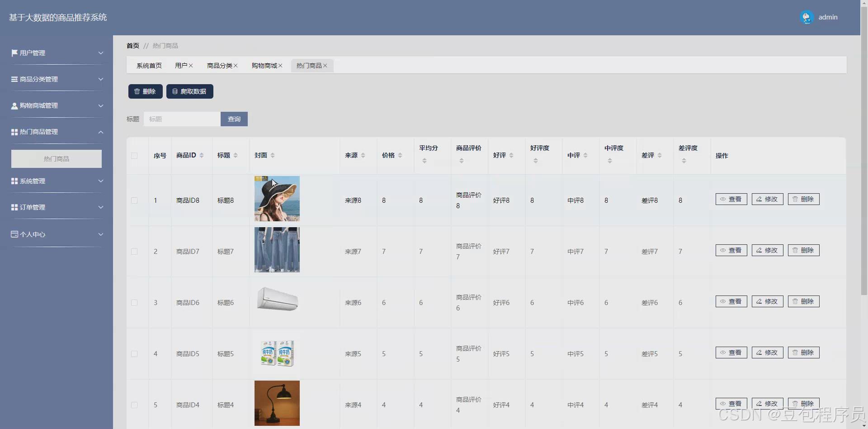Collapse the 热门商品管理 menu chevron
This screenshot has height=429, width=868.
tap(101, 132)
